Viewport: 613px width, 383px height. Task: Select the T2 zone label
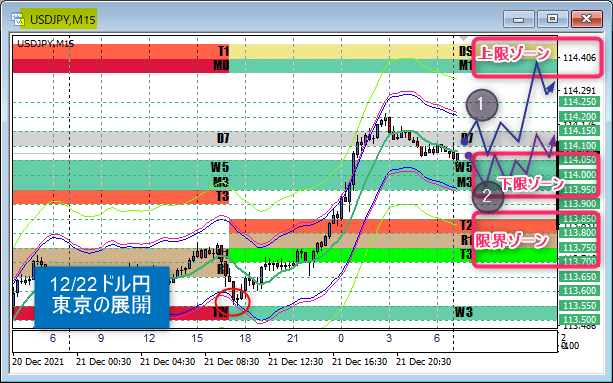466,225
